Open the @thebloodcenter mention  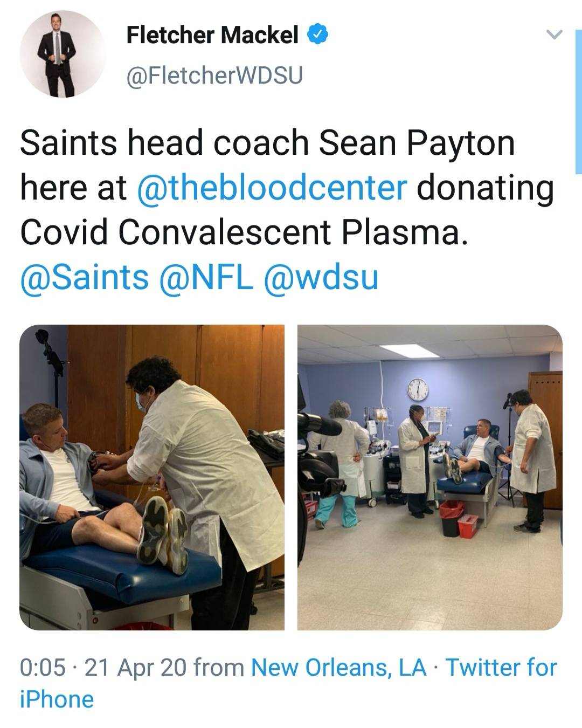[x=272, y=188]
